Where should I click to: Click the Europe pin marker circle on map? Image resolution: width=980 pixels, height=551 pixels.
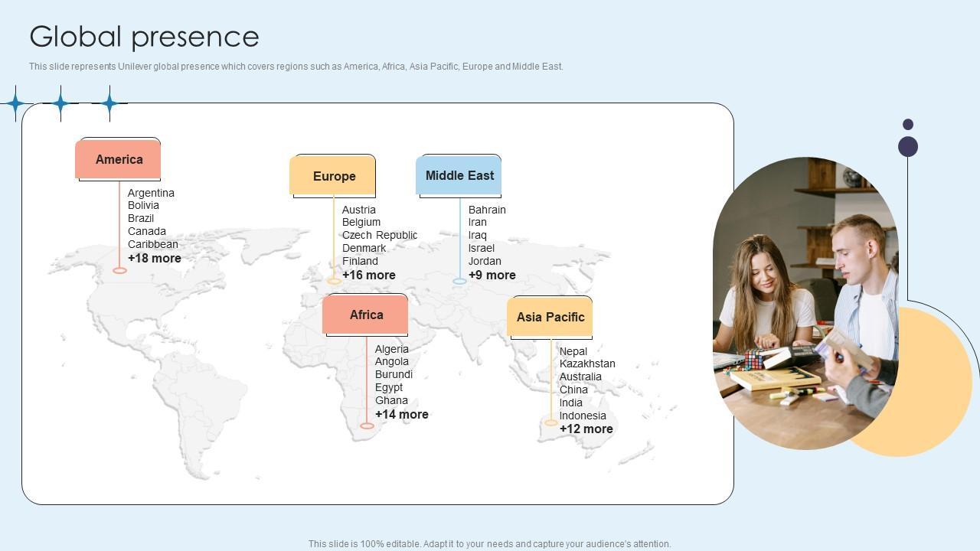point(334,281)
